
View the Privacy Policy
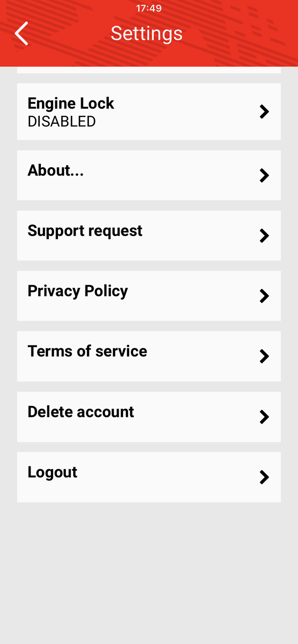pos(78,291)
